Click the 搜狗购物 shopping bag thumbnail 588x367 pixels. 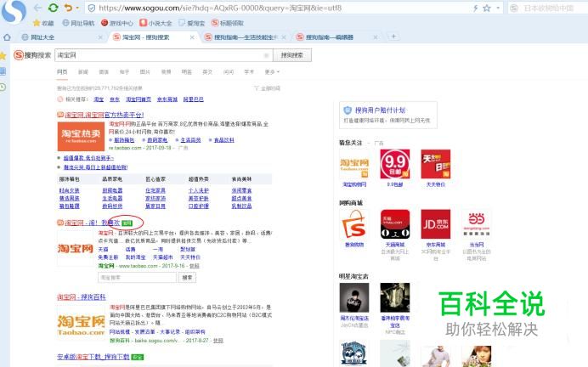(x=354, y=224)
